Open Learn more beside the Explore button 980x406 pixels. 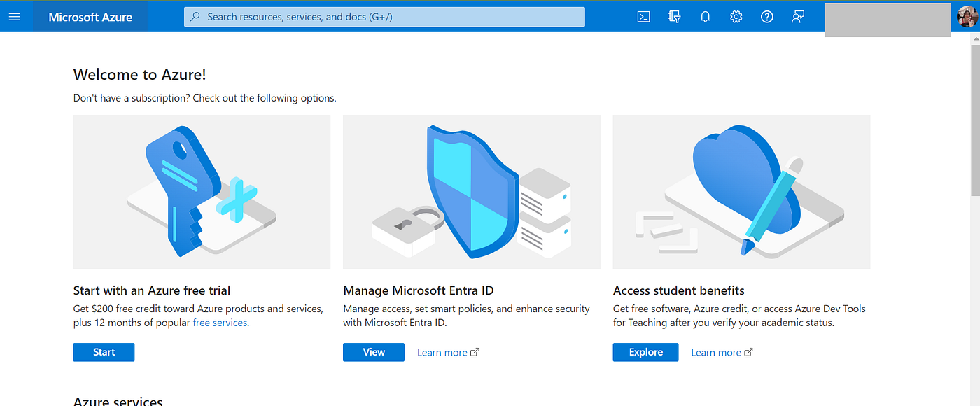pyautogui.click(x=722, y=352)
